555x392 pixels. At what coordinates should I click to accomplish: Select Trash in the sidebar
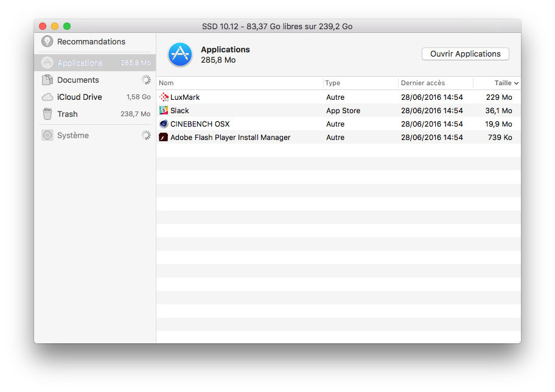[x=95, y=114]
